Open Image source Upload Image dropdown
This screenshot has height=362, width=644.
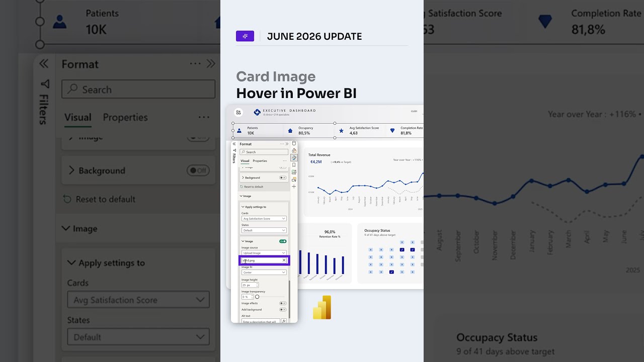pos(264,253)
